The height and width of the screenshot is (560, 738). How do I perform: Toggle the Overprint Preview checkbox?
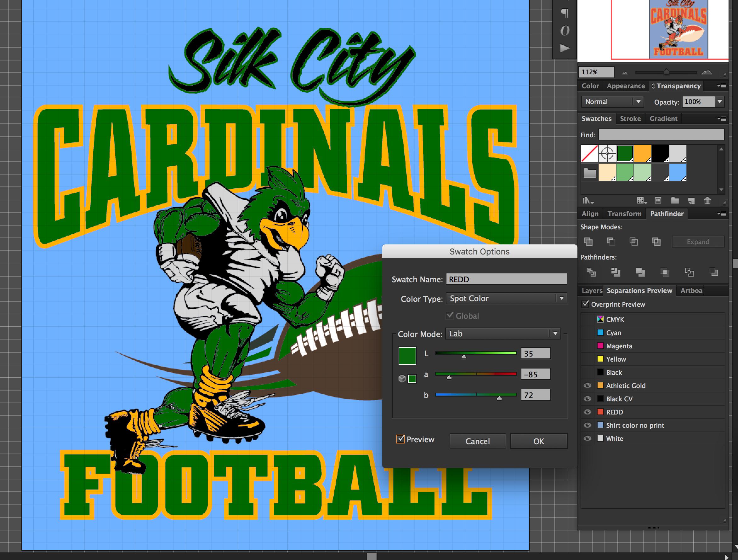585,304
